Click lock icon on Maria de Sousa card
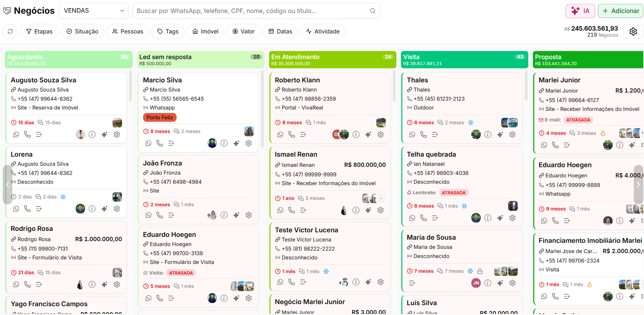The width and height of the screenshot is (644, 315). (x=480, y=271)
